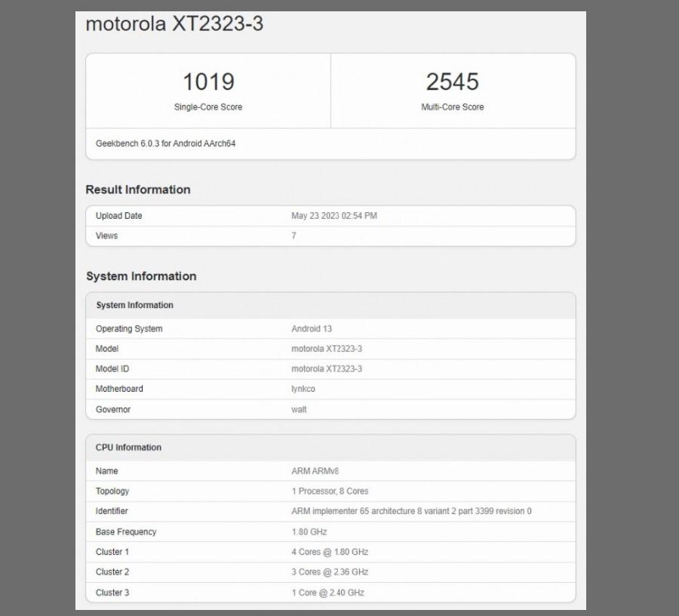The height and width of the screenshot is (616, 679).
Task: Click the Geekbench 6.0.3 for Android AArch64 text
Action: [166, 143]
